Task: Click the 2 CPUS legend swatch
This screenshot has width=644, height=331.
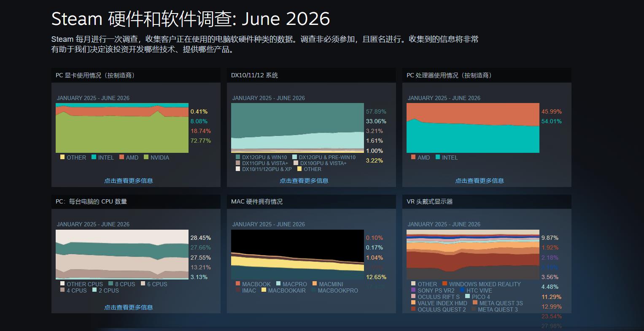Action: pos(94,290)
